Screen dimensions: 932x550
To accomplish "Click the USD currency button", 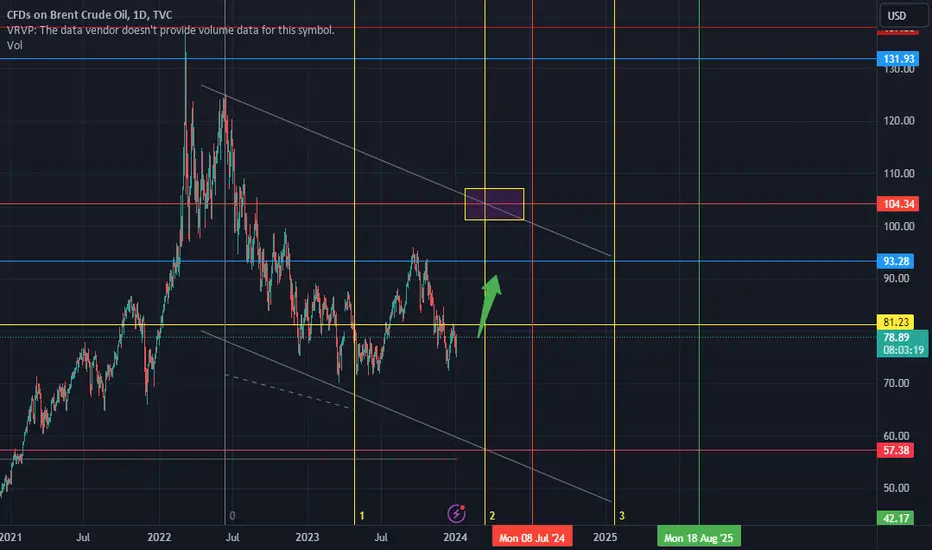I will [897, 15].
